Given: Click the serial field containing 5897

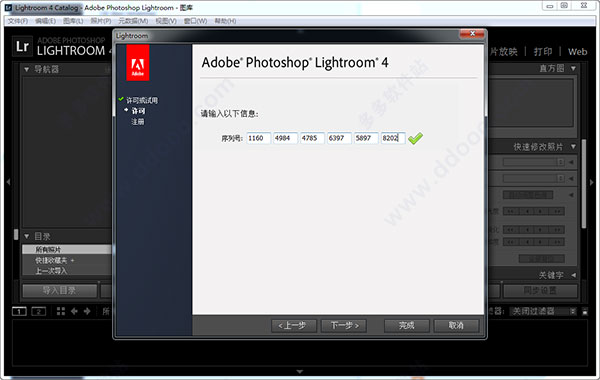Looking at the screenshot, I should [x=366, y=138].
